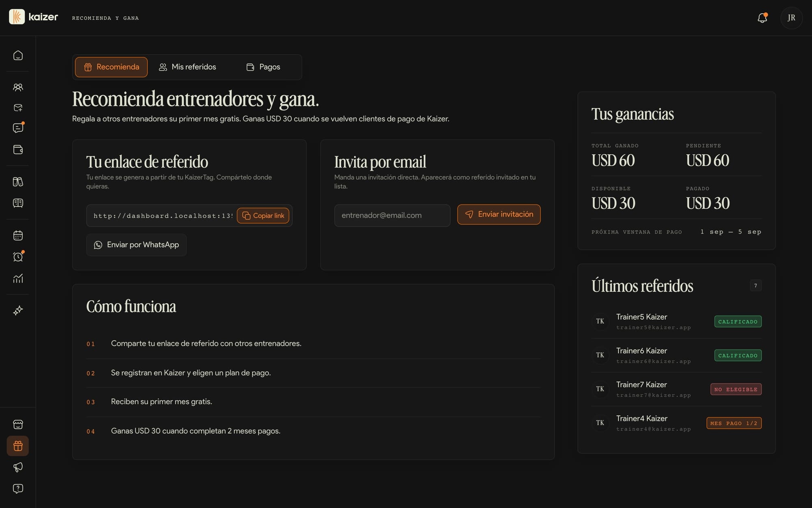Click trainer6@kaizer.app email text
812x508 pixels.
point(653,361)
